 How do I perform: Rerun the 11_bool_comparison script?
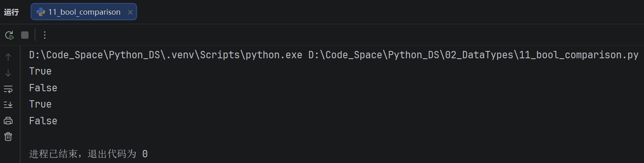[9, 35]
